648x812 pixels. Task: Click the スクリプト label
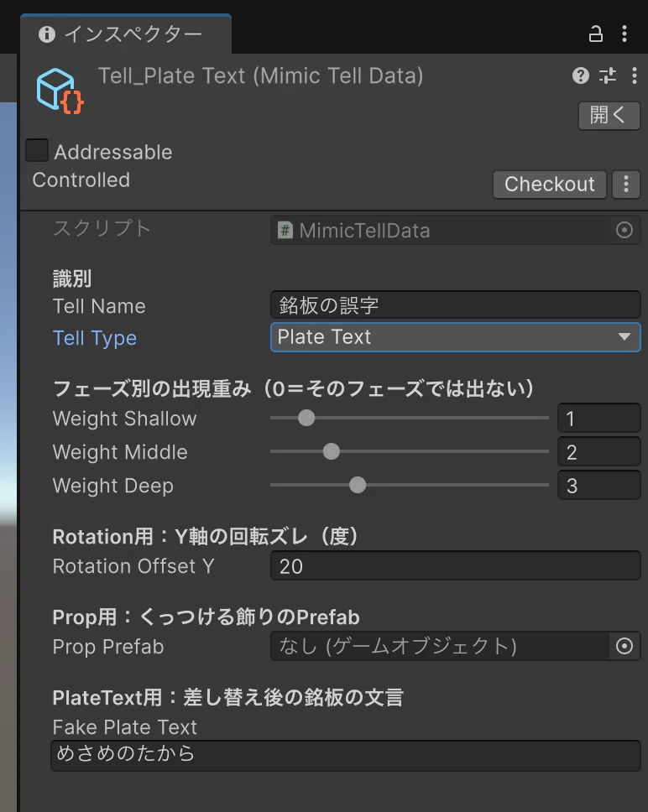[102, 228]
